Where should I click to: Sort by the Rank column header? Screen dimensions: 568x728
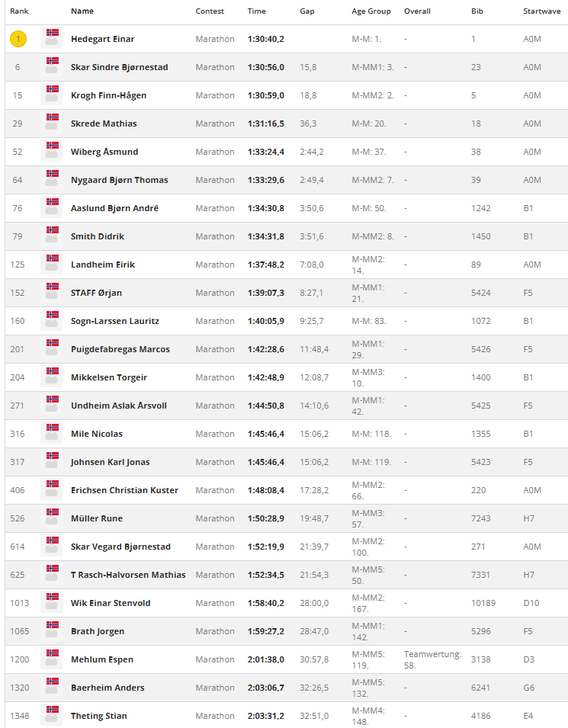[x=19, y=11]
